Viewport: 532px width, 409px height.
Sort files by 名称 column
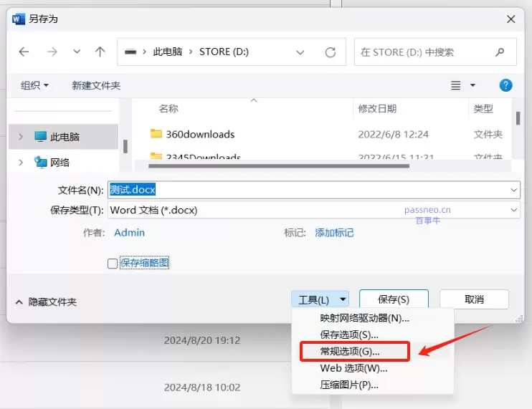click(x=168, y=109)
